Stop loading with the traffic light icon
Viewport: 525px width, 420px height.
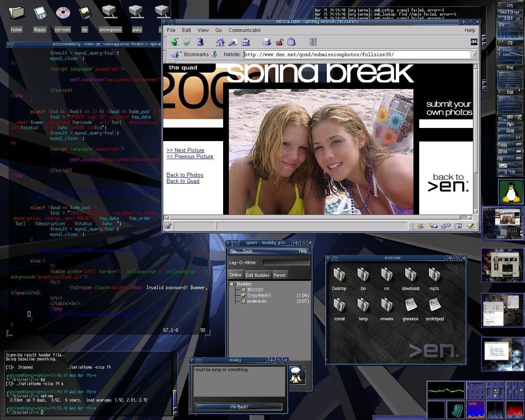(x=313, y=42)
